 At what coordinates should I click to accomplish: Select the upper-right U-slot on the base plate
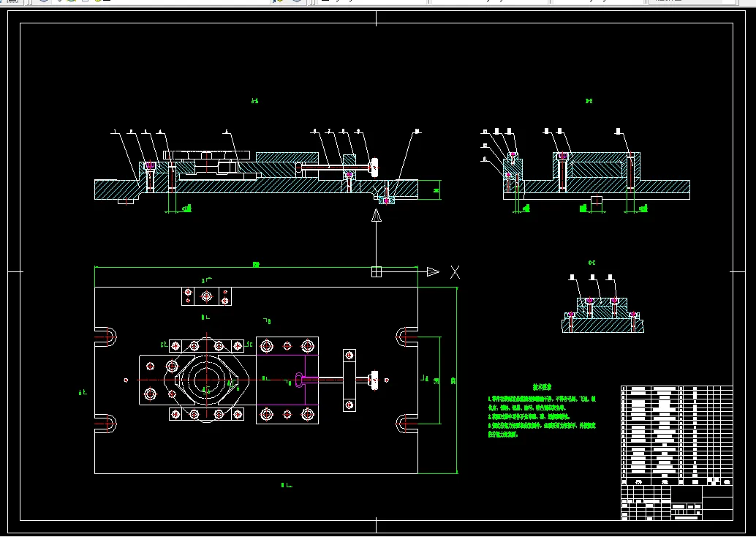click(x=407, y=337)
